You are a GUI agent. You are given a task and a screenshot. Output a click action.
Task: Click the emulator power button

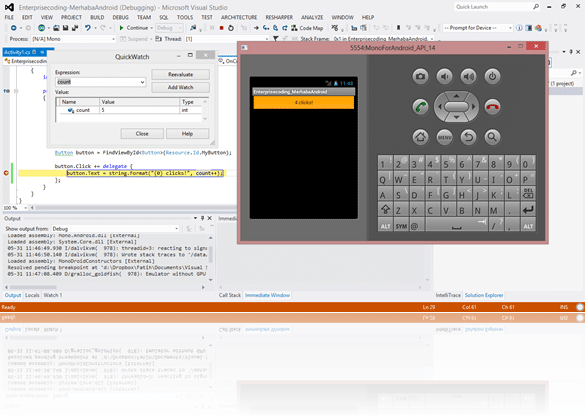492,76
